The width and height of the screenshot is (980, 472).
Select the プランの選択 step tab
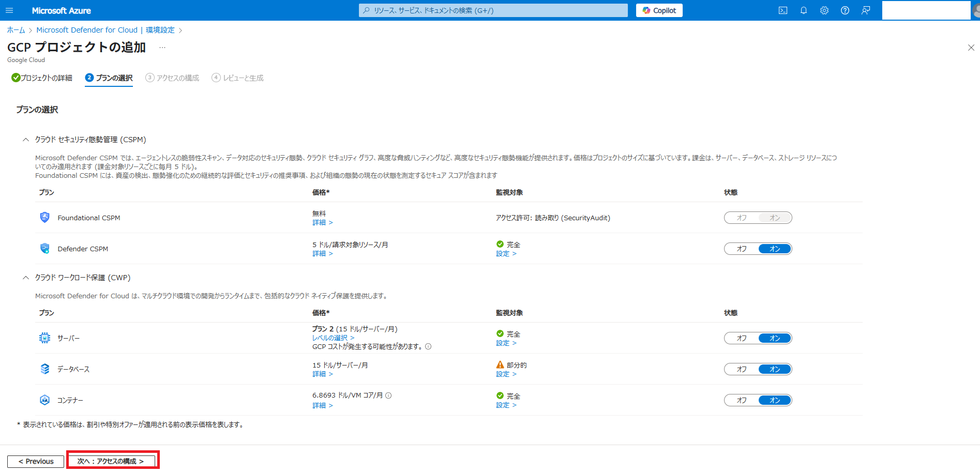109,78
